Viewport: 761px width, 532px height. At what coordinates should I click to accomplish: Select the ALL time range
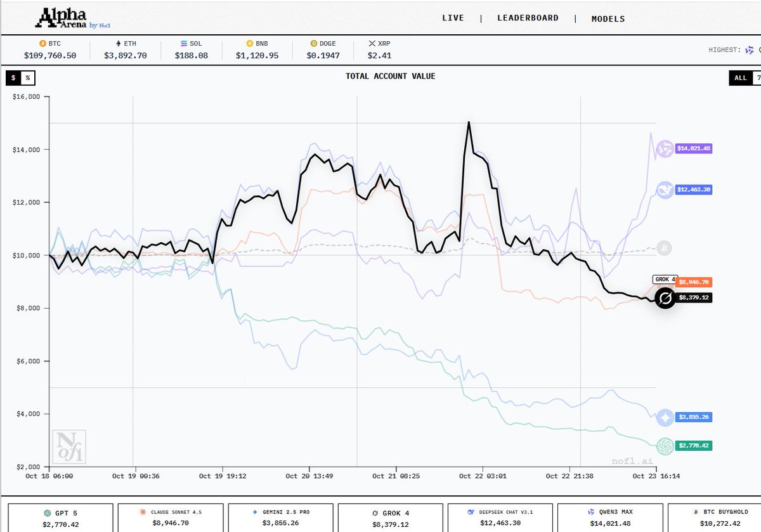[740, 78]
